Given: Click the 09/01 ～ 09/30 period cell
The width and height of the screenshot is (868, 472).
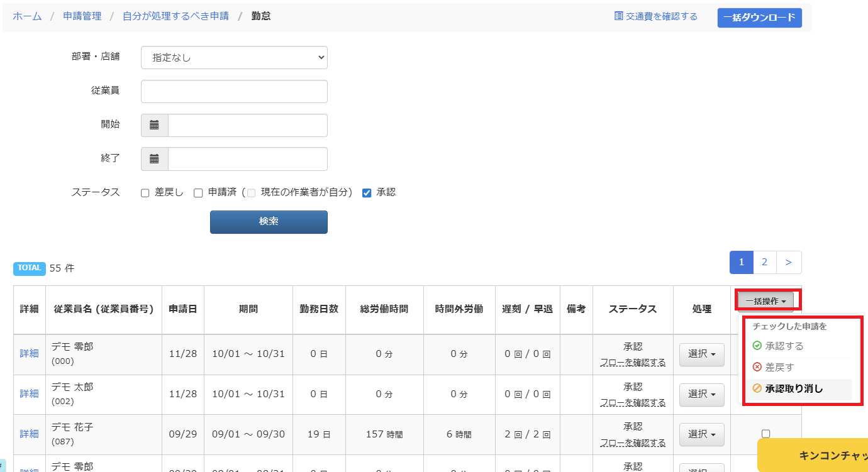Looking at the screenshot, I should [x=248, y=434].
